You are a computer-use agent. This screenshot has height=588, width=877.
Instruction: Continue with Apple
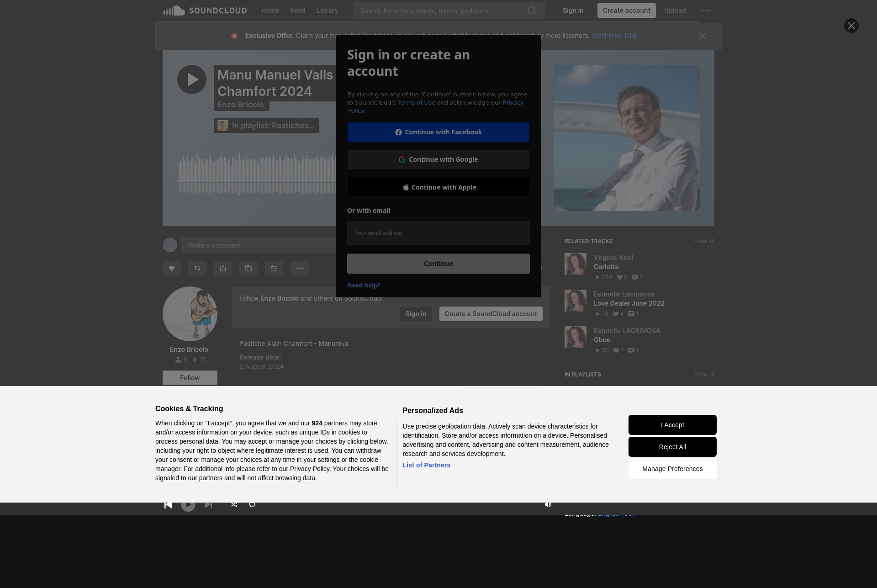click(438, 187)
